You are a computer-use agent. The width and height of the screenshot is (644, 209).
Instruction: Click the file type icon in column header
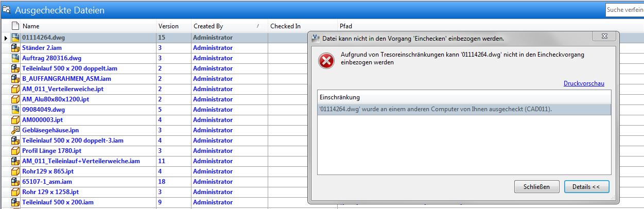point(15,26)
